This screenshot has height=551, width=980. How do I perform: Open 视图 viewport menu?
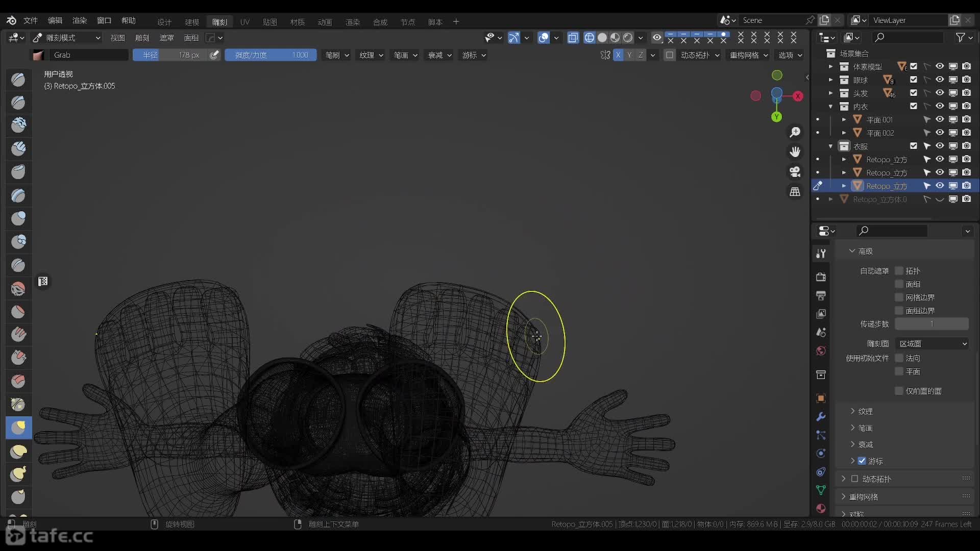tap(118, 38)
